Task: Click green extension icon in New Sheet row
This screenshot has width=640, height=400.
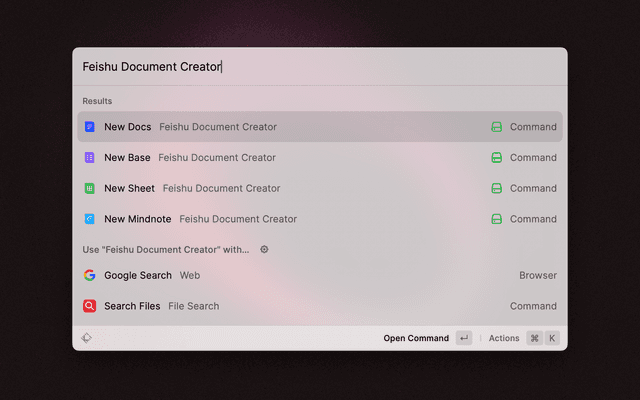Action: pyautogui.click(x=496, y=188)
